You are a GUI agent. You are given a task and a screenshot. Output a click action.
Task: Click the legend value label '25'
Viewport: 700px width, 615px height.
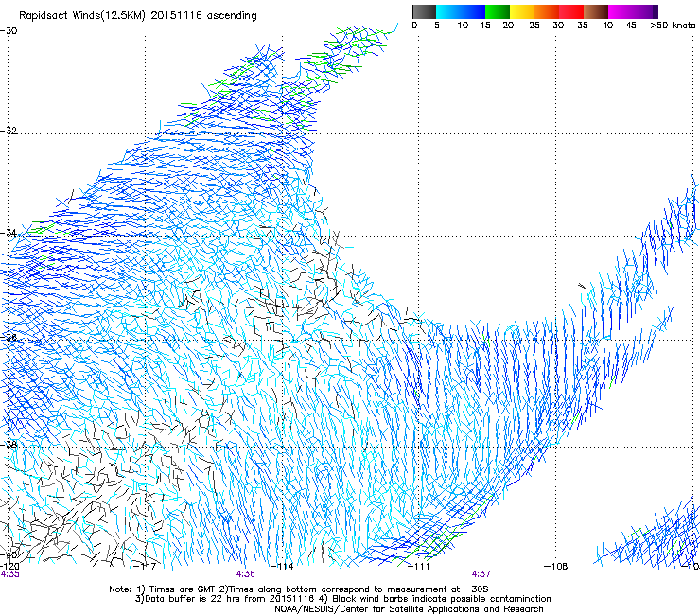534,26
